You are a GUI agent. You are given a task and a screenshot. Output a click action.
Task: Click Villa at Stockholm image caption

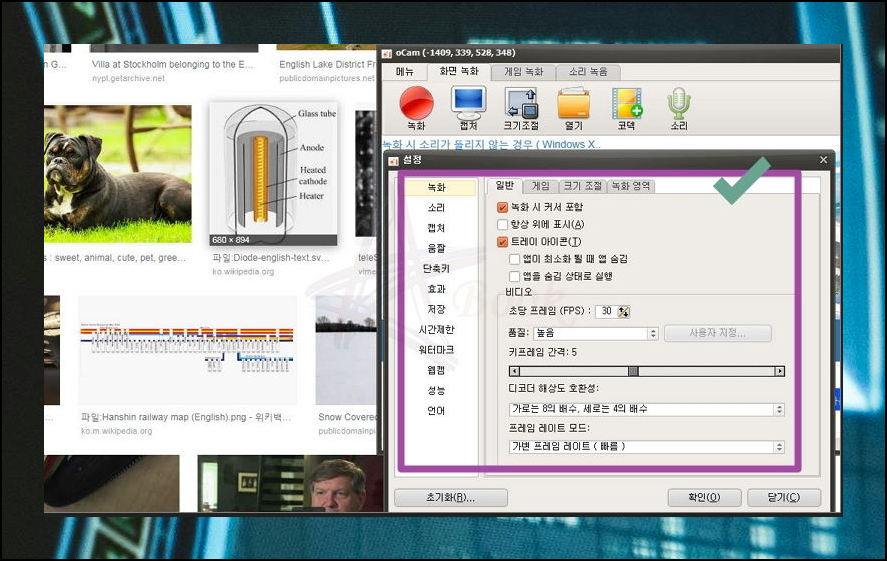[x=173, y=64]
